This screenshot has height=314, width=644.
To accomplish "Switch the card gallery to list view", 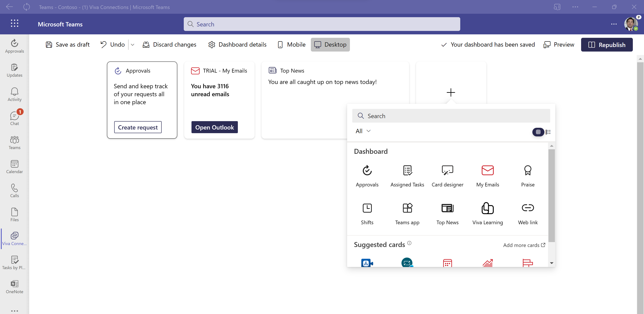I will click(x=548, y=132).
